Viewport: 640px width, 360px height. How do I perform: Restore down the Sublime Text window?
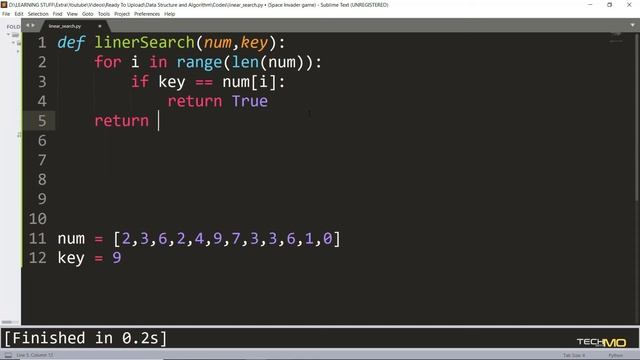[x=609, y=4]
